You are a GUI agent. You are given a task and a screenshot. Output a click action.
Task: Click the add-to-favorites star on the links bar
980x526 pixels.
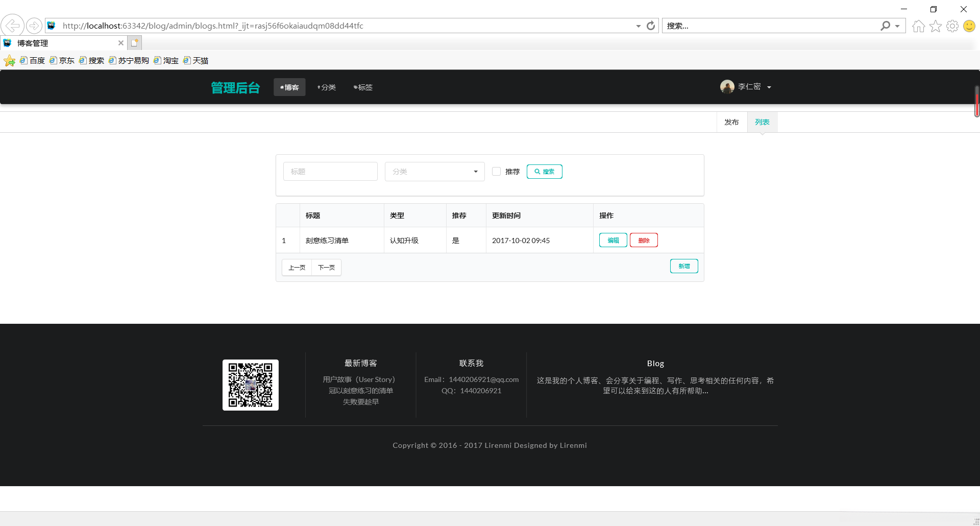coord(9,60)
